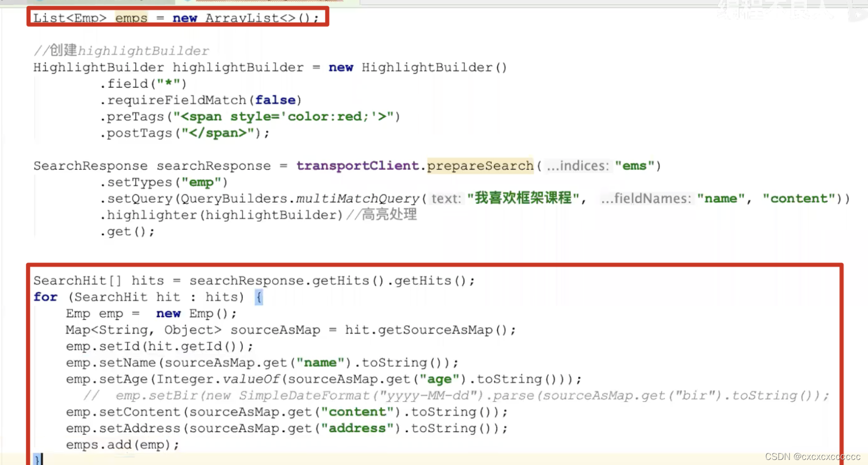
Task: Click the 'emps' variable in the ArrayList declaration
Action: point(131,18)
